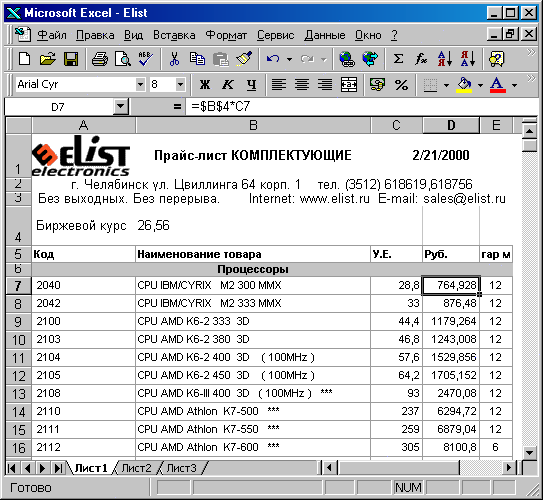Open the Сервис menu
Screen dimensions: 543x500
point(275,35)
